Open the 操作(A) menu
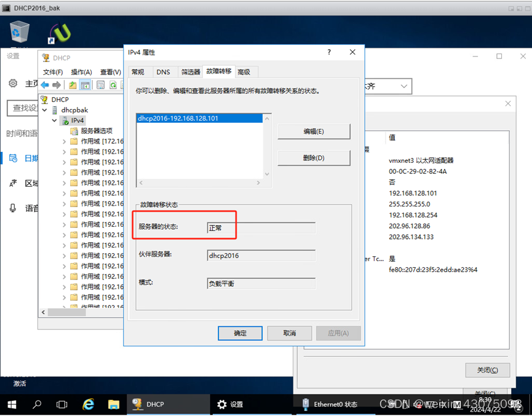 [81, 73]
